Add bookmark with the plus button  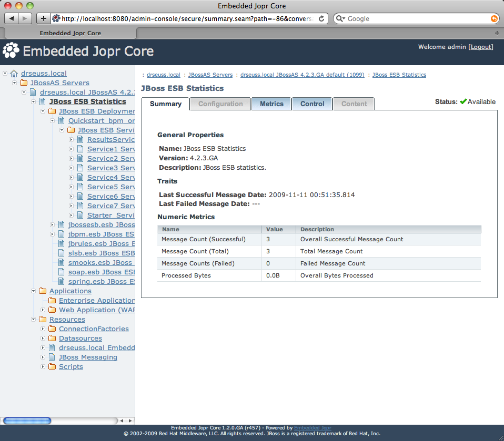click(x=43, y=18)
